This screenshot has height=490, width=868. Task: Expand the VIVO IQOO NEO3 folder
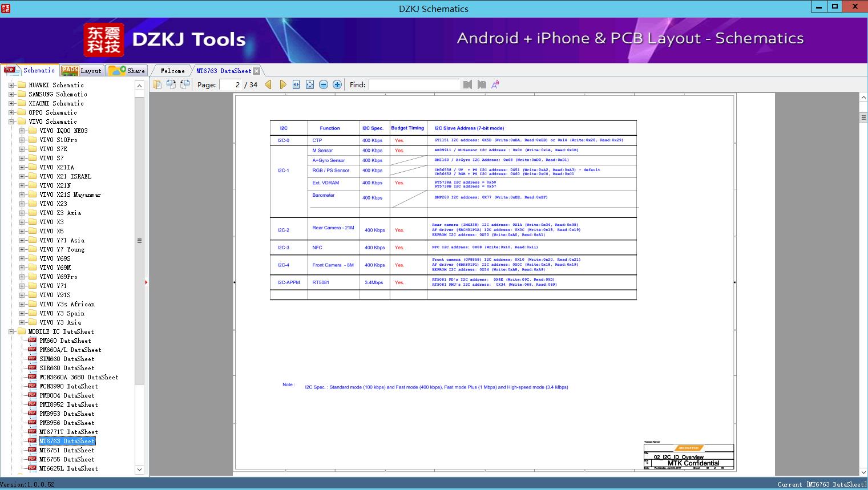point(22,131)
